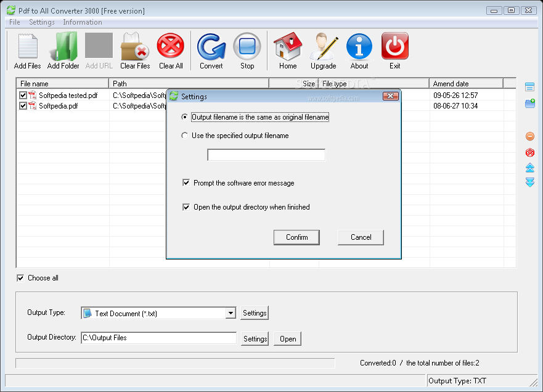
Task: Open the Settings menu
Action: 41,22
